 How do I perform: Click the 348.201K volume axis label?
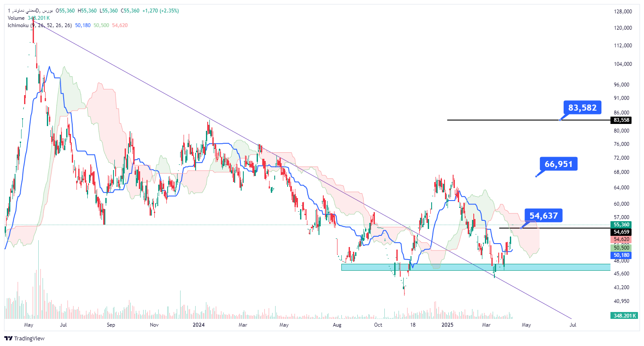tap(623, 316)
